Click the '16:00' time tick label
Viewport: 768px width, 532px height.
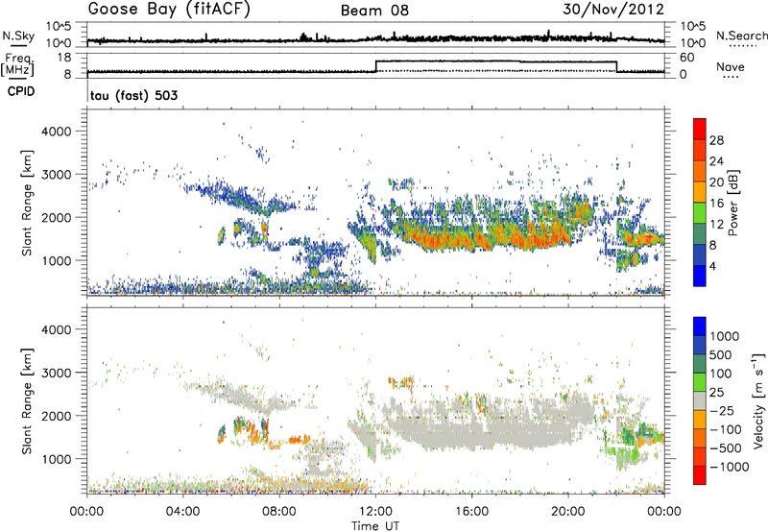click(471, 512)
